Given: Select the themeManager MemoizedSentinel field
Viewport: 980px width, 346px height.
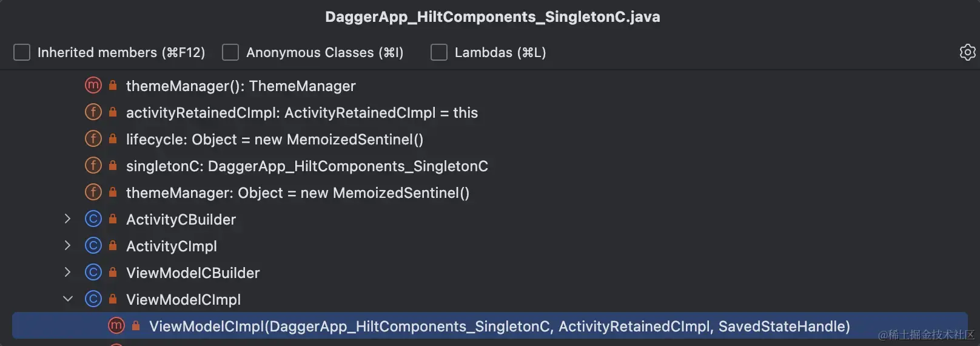Looking at the screenshot, I should click(x=297, y=193).
